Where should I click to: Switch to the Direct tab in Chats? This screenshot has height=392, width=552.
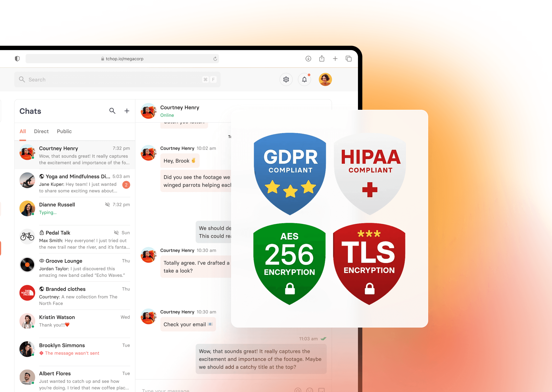[41, 131]
